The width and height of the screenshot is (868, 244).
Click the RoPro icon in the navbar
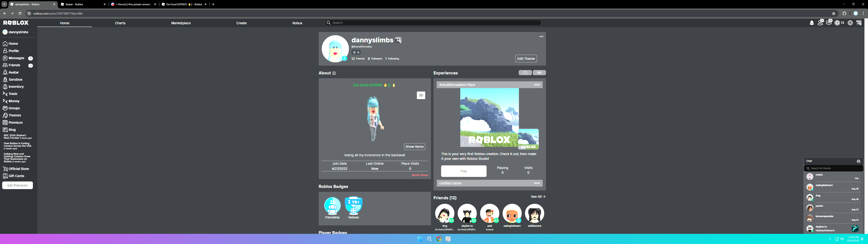pos(859,23)
